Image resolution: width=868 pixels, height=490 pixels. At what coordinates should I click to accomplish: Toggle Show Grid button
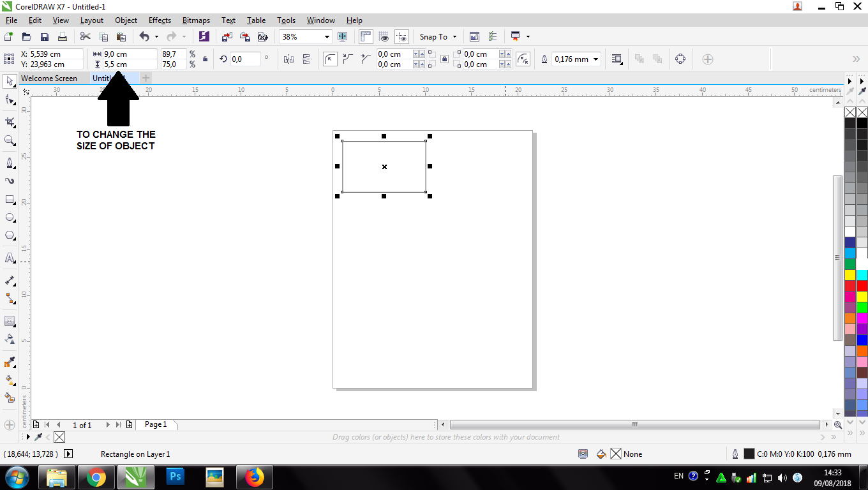384,37
